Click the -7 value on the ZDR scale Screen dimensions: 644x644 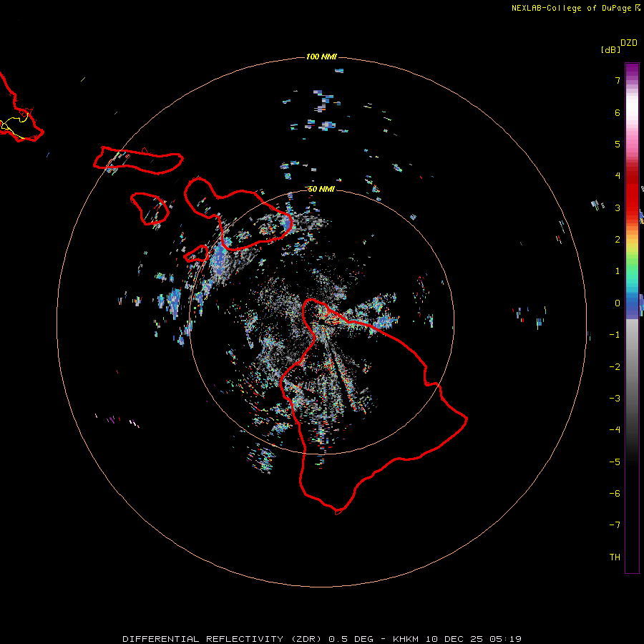[615, 525]
